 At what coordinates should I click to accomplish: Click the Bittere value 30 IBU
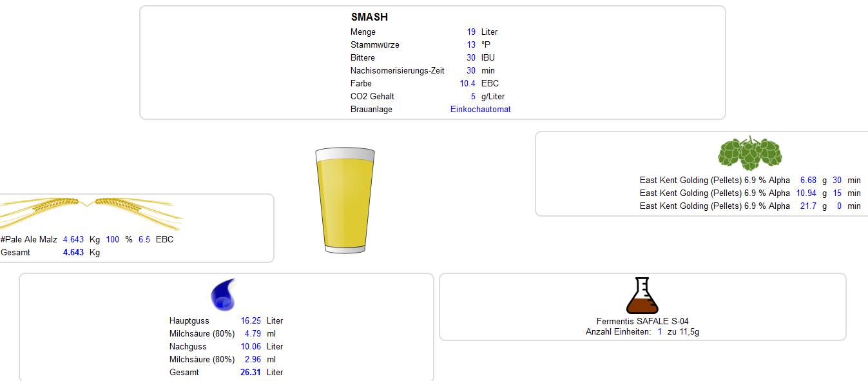471,58
